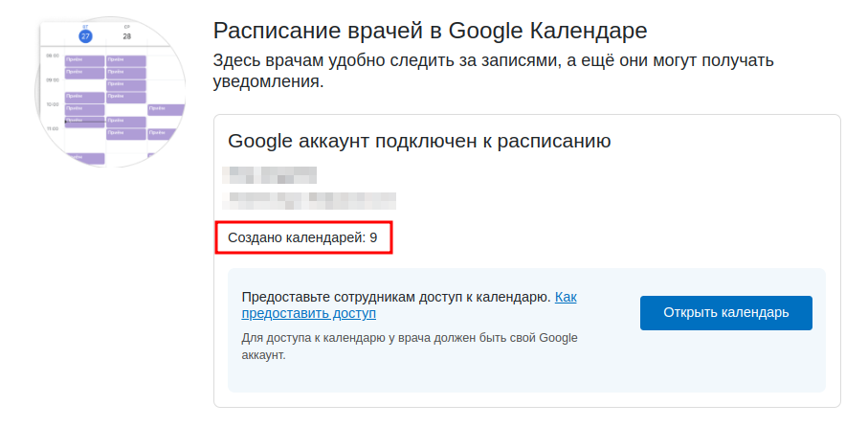Click the bottom Приём block under 27

85,158
